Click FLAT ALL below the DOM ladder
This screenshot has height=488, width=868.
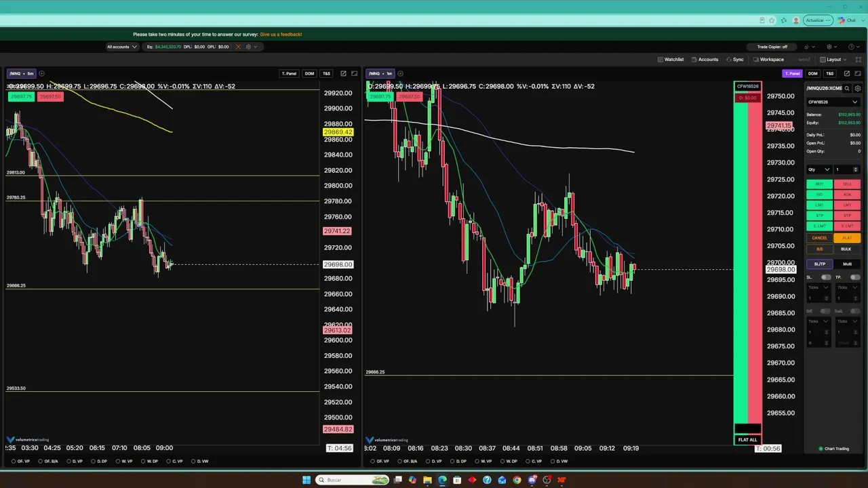(x=747, y=440)
